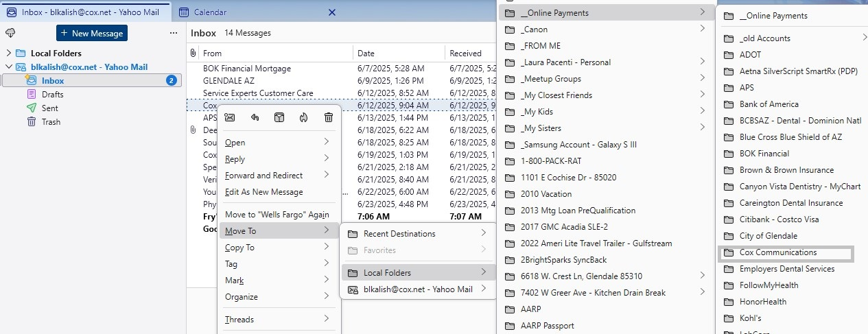Select the BOK Financial Mortgage email row
868x334 pixels.
[x=341, y=69]
